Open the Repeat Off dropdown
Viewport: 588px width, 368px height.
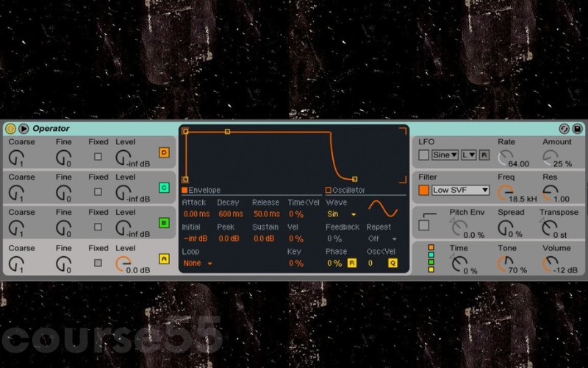(381, 238)
